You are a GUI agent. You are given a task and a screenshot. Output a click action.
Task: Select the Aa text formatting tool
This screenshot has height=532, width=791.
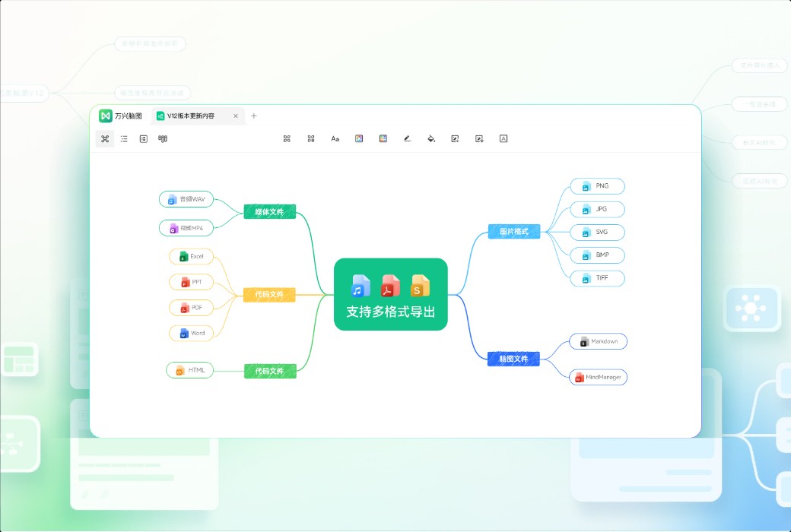(335, 138)
